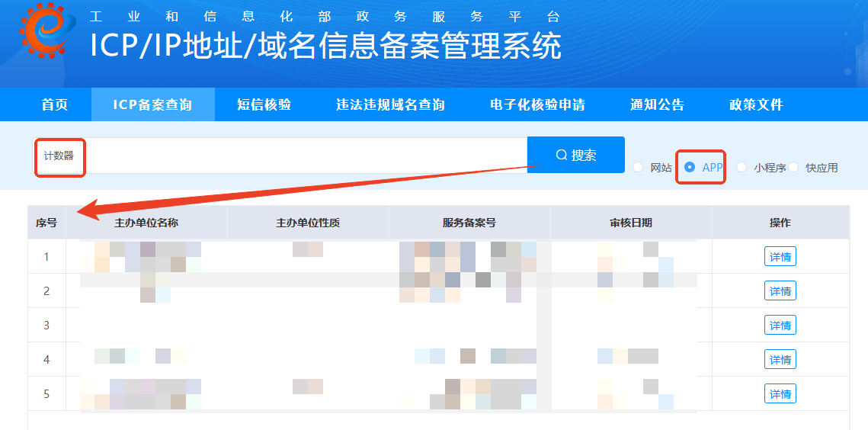Open the 通知公告 tab

[x=657, y=104]
